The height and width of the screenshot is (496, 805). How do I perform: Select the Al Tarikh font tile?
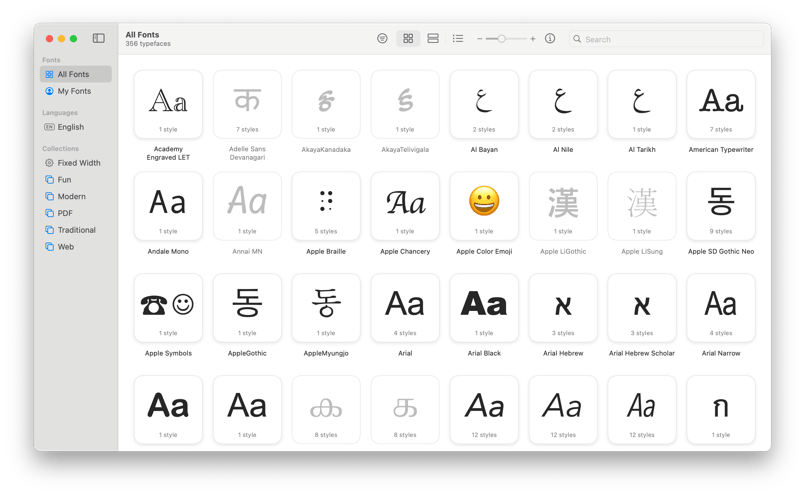point(642,105)
